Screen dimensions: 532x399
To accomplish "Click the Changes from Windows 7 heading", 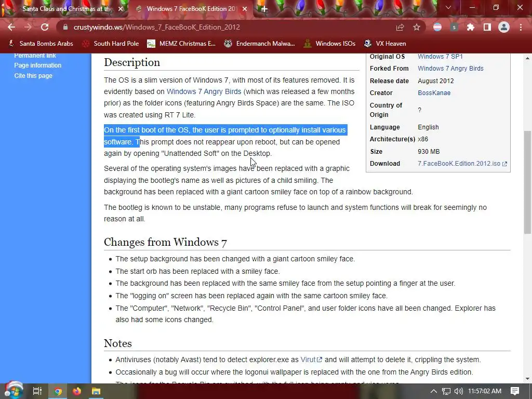I will pos(165,242).
